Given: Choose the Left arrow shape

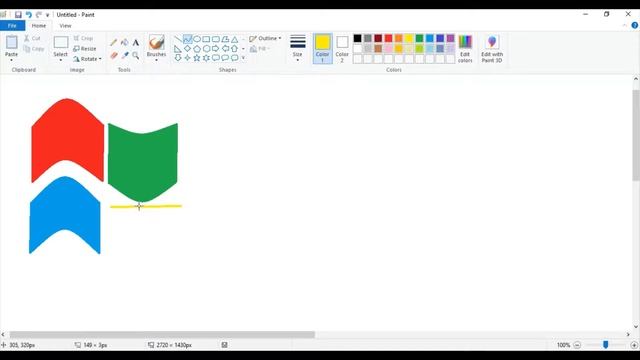Looking at the screenshot, I should [x=225, y=49].
